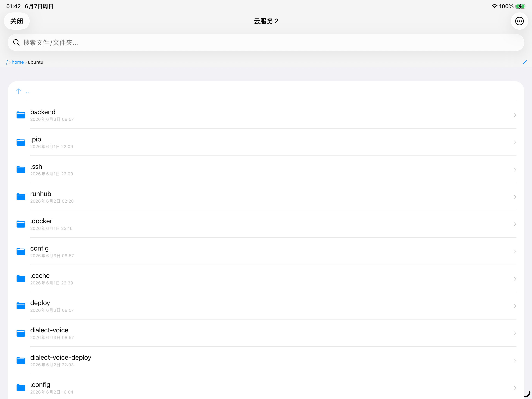Expand dialect-voice-deploy row chevron
Image resolution: width=532 pixels, height=399 pixels.
coord(515,360)
